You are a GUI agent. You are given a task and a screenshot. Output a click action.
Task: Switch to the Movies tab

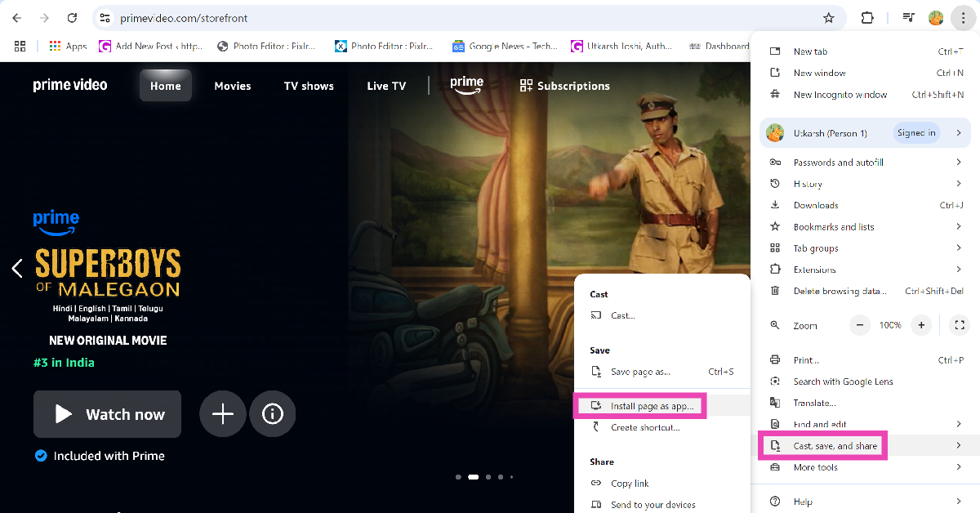point(233,86)
